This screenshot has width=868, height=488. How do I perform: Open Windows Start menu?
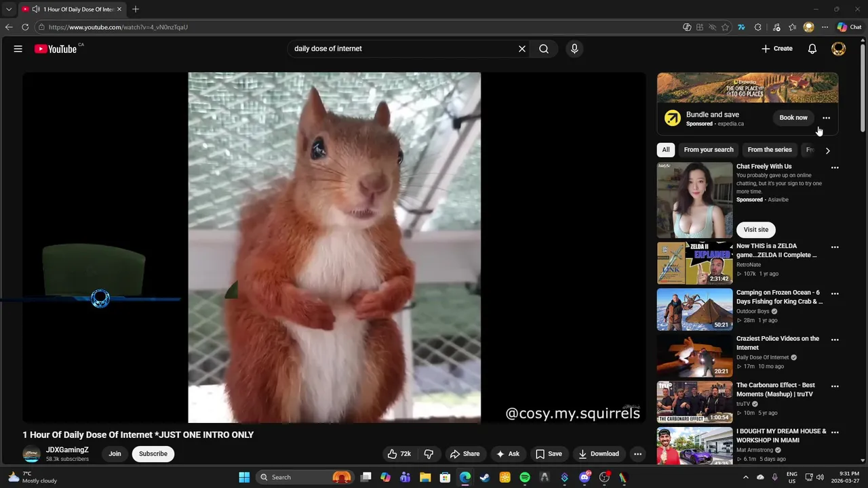pos(244,477)
